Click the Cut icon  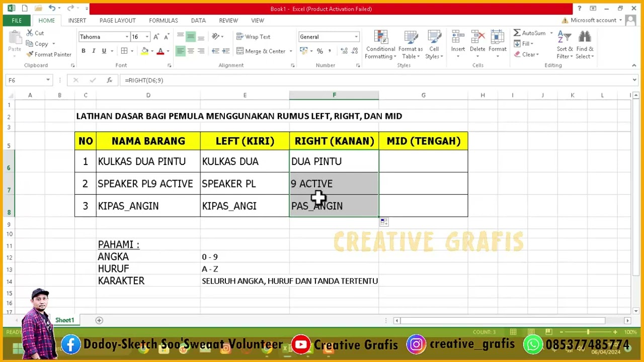click(x=35, y=33)
